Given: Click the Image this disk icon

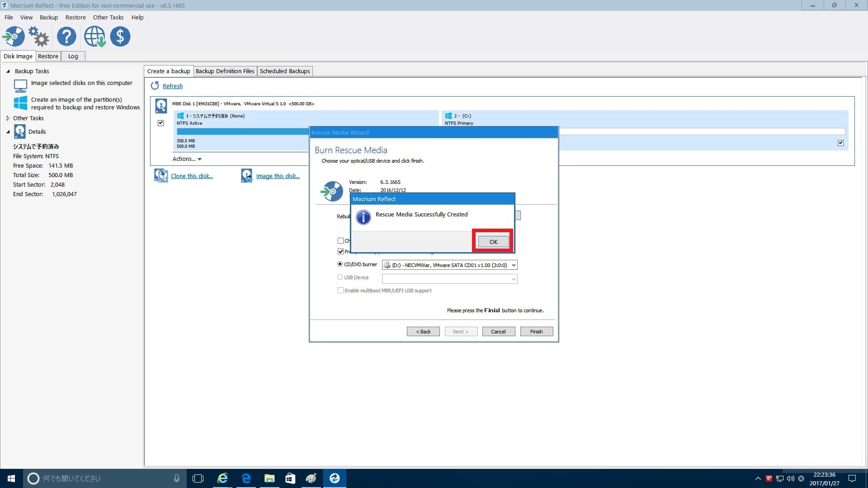Looking at the screenshot, I should pyautogui.click(x=247, y=176).
